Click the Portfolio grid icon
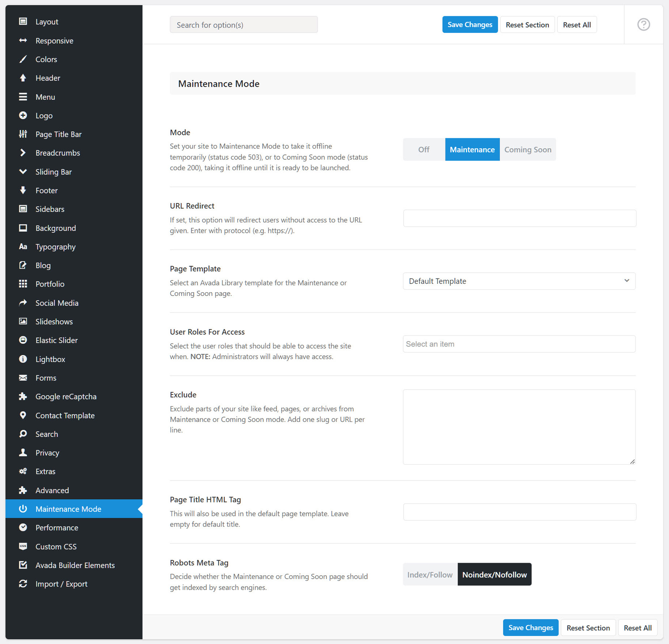 click(23, 284)
